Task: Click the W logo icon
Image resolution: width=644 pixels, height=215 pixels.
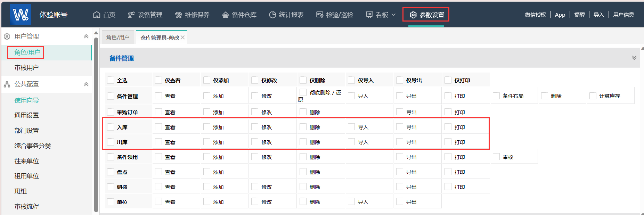Action: click(x=21, y=15)
